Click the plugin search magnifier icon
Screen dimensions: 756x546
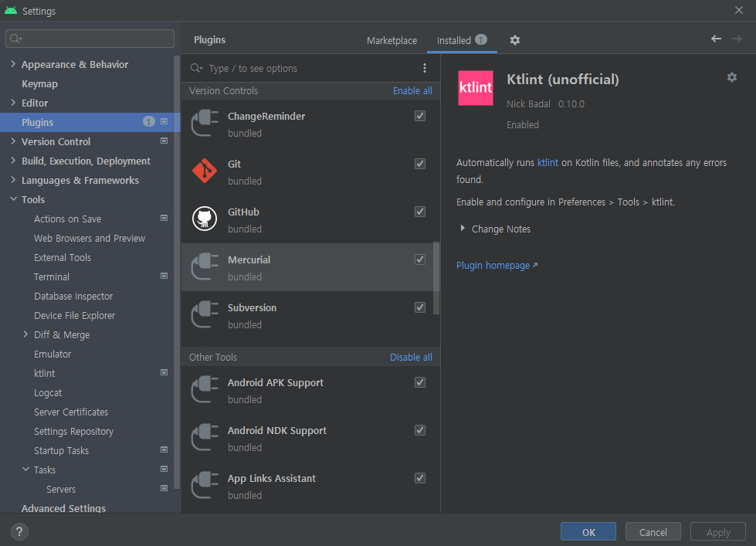pos(195,68)
